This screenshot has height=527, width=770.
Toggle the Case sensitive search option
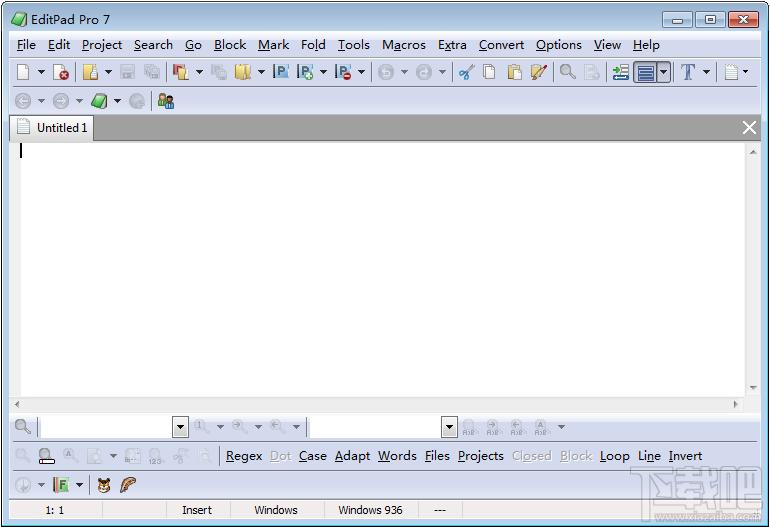(x=313, y=456)
